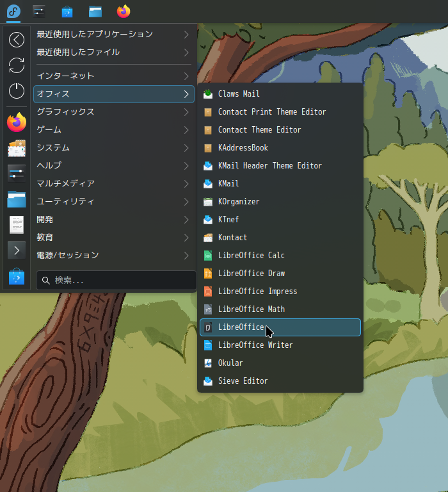Image resolution: width=448 pixels, height=492 pixels.
Task: Launch Discover software store from top panel
Action: click(67, 12)
